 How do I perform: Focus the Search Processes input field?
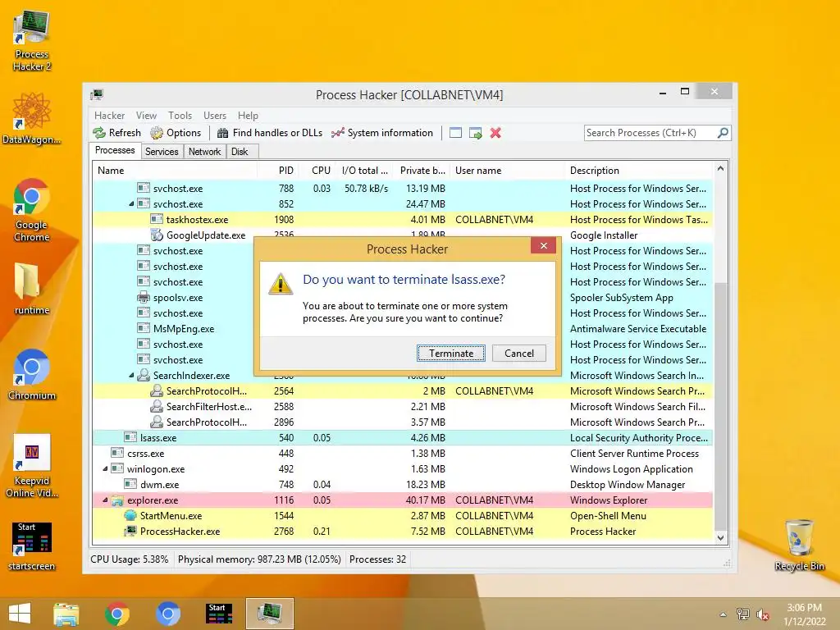pyautogui.click(x=651, y=133)
